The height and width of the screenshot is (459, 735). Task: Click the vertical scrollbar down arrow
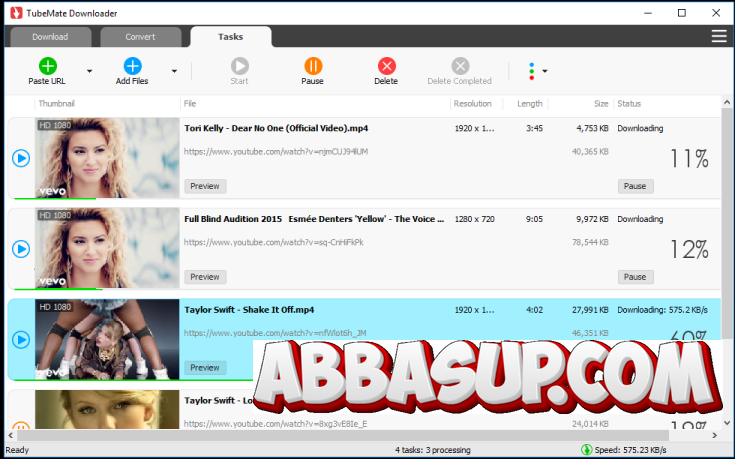click(x=727, y=422)
